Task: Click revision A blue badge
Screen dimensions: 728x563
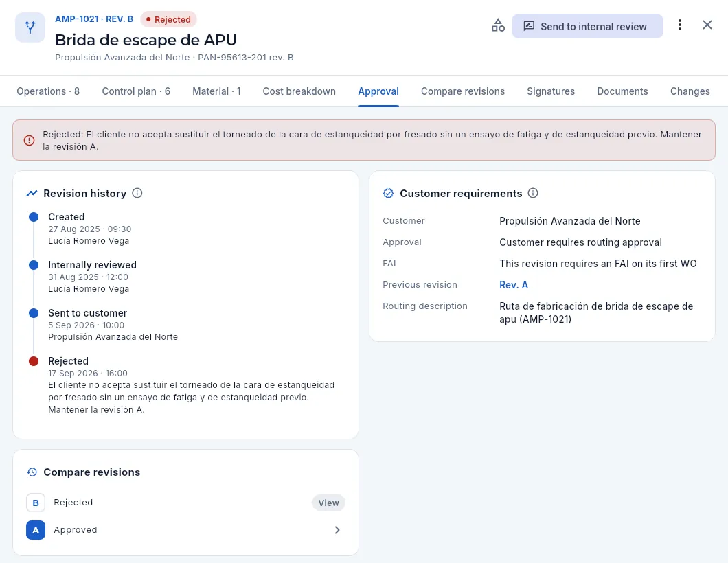Action: (36, 530)
